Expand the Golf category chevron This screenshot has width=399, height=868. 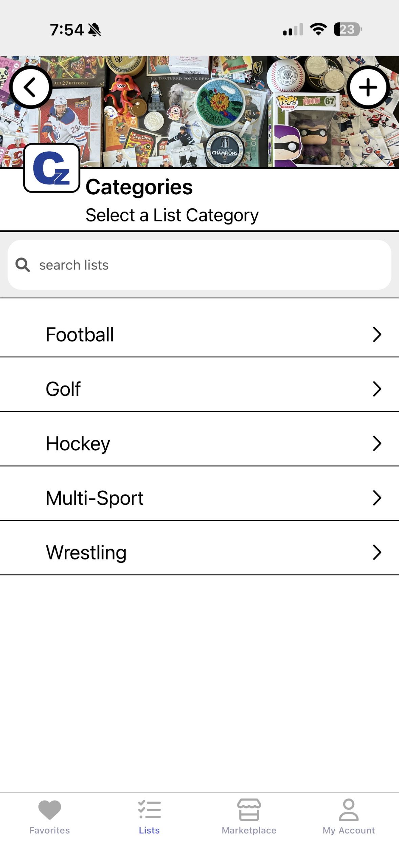[377, 389]
